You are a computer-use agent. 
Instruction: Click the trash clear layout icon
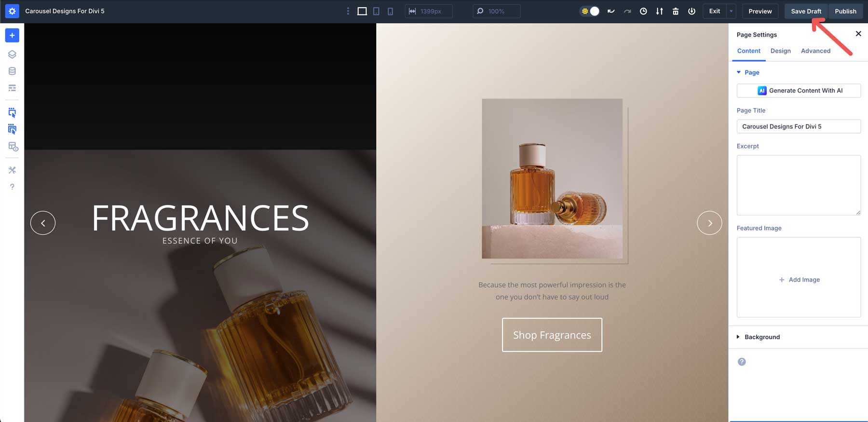pyautogui.click(x=675, y=11)
